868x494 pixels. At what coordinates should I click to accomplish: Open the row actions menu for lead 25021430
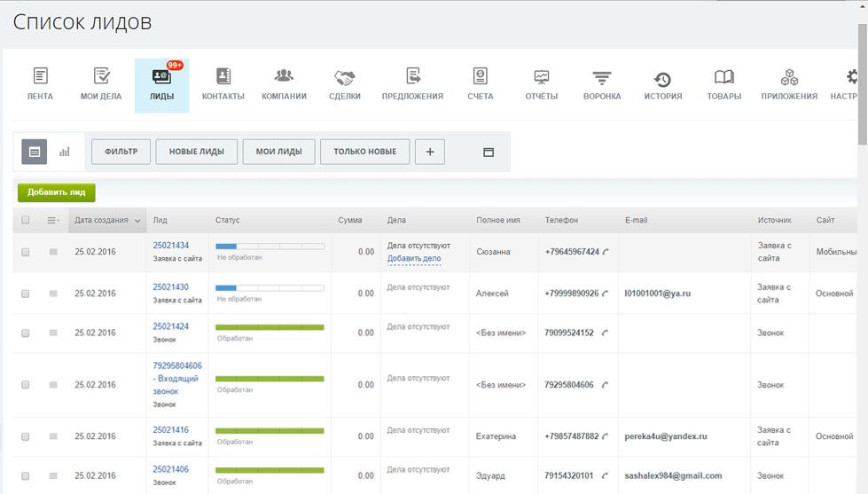pyautogui.click(x=53, y=294)
